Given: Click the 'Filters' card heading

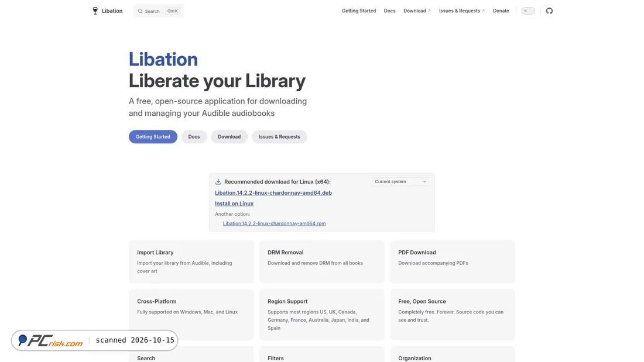Looking at the screenshot, I should 276,358.
